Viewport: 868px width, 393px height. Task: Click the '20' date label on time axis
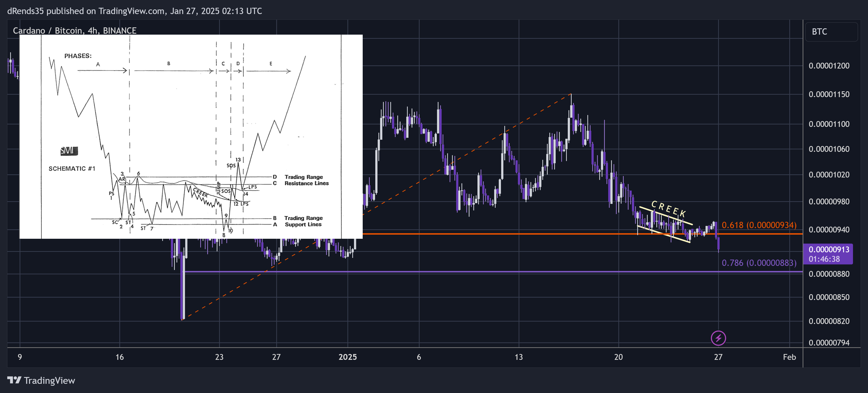click(618, 357)
